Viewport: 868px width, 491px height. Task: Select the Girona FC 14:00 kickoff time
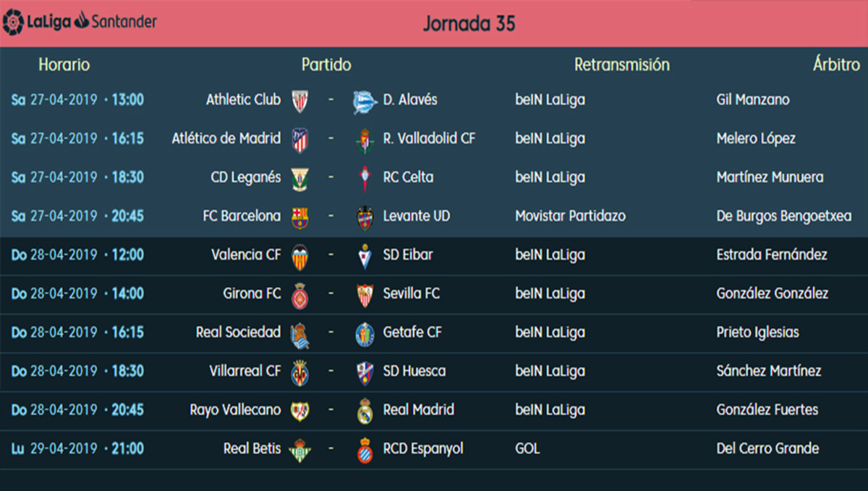tap(127, 293)
